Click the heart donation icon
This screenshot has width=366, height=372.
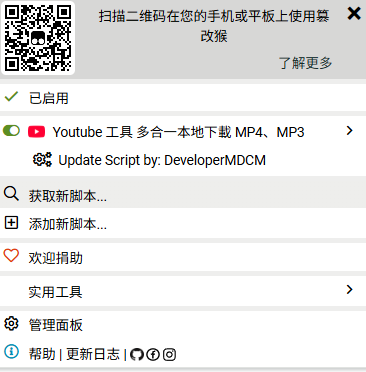[x=11, y=256]
